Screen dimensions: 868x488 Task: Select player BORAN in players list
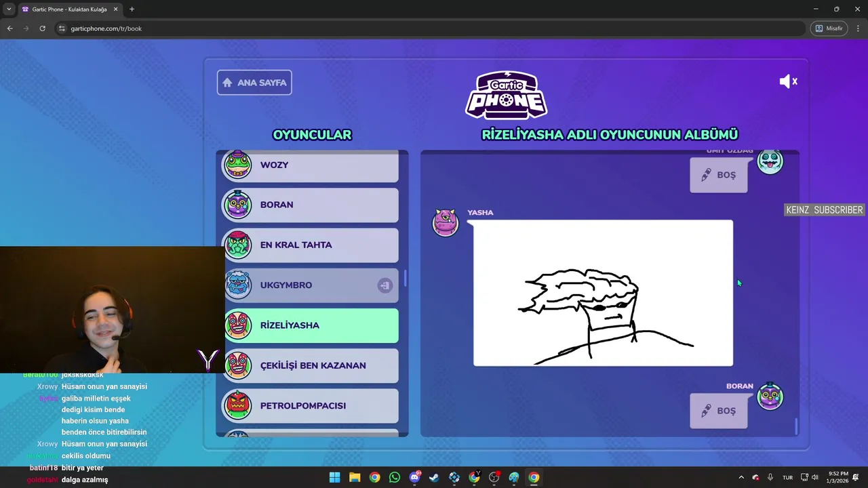[x=311, y=205]
